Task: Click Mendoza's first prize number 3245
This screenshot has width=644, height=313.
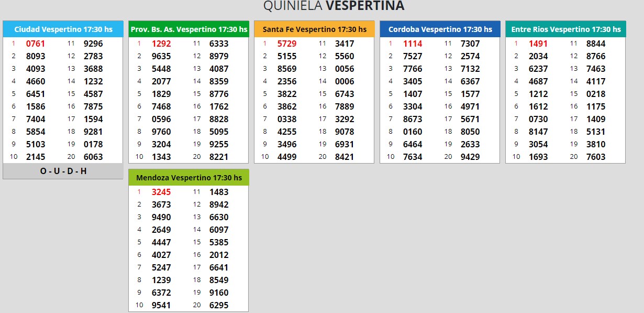Action: point(161,192)
